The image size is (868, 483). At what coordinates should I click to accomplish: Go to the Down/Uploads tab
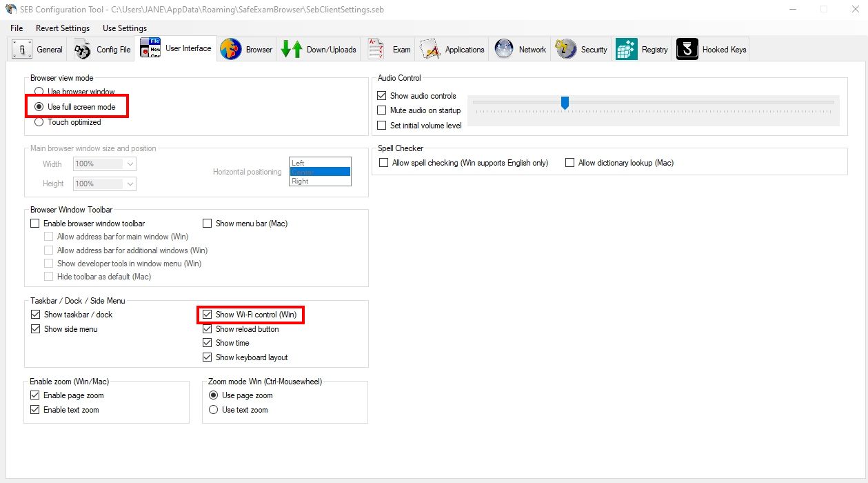319,50
